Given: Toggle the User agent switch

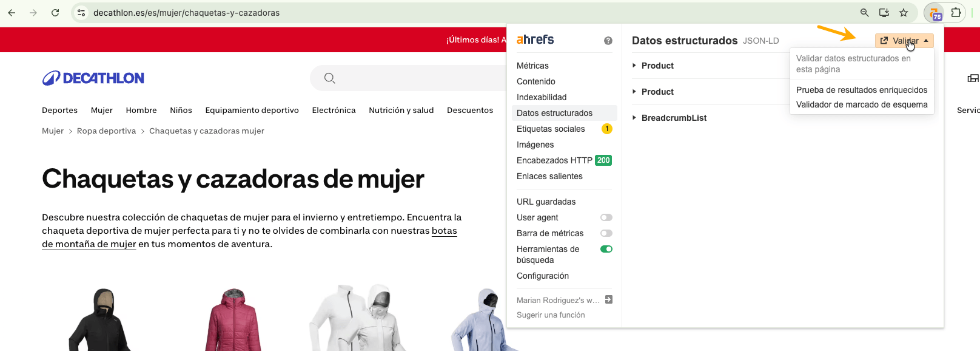Looking at the screenshot, I should pyautogui.click(x=606, y=217).
